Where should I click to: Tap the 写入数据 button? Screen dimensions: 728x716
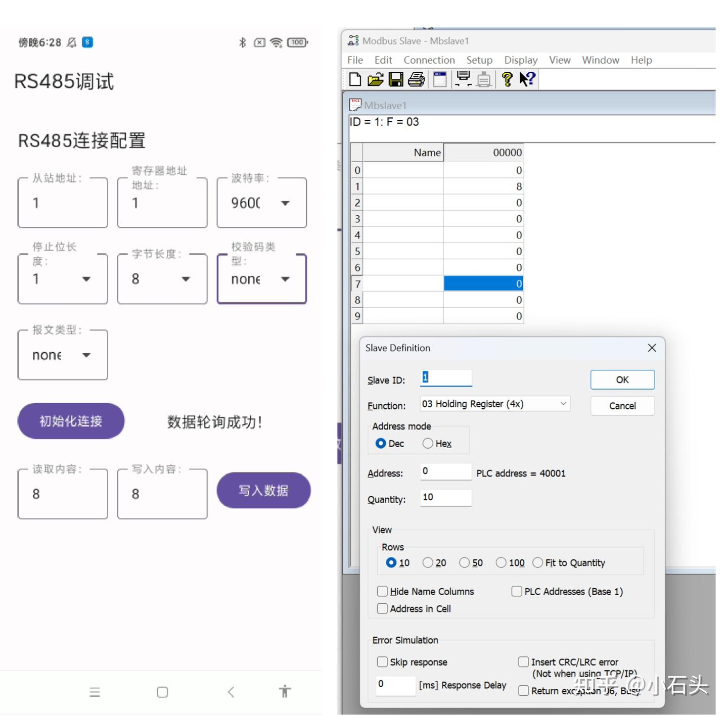[x=263, y=490]
